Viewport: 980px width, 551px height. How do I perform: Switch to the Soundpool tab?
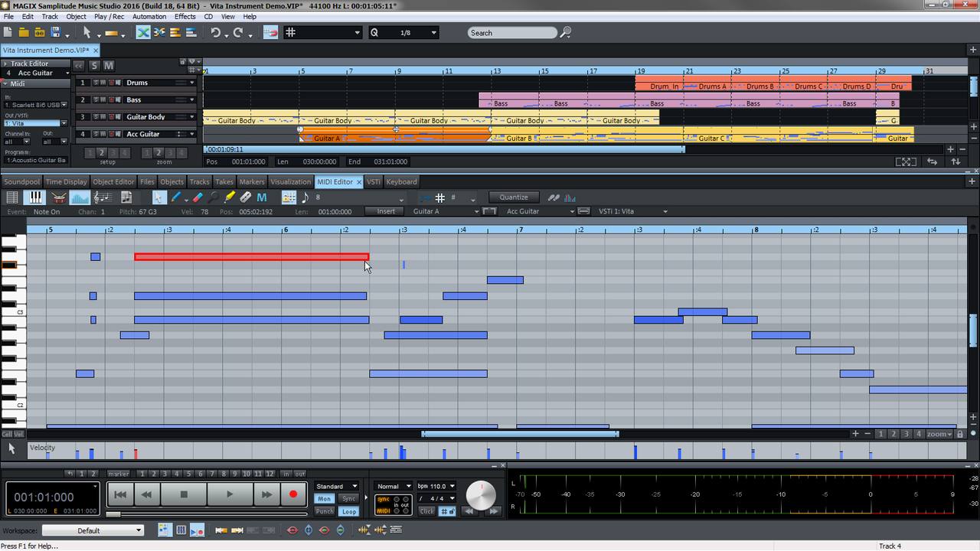click(x=21, y=181)
